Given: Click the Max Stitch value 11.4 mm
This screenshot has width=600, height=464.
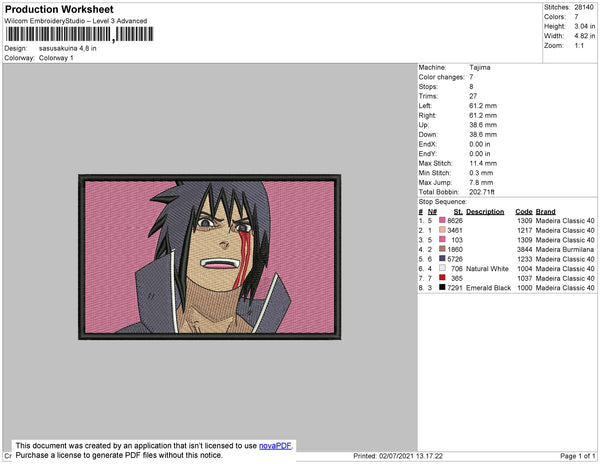Looking at the screenshot, I should point(483,163).
